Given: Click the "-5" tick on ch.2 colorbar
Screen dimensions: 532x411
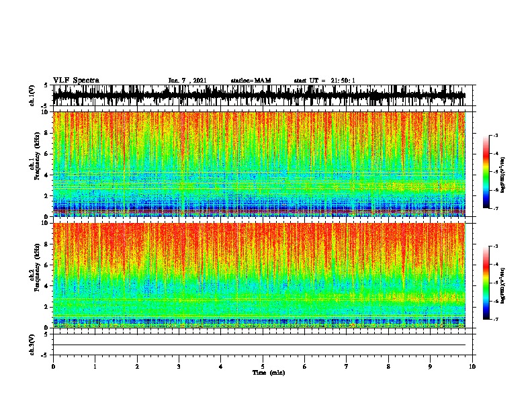Looking at the screenshot, I should pos(496,283).
